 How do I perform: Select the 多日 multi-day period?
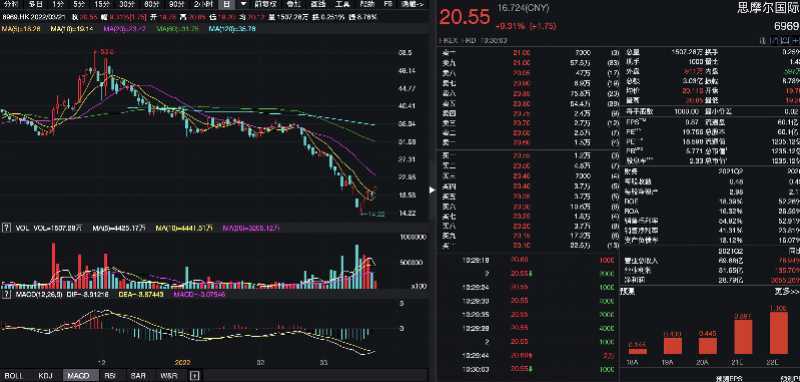(35, 4)
